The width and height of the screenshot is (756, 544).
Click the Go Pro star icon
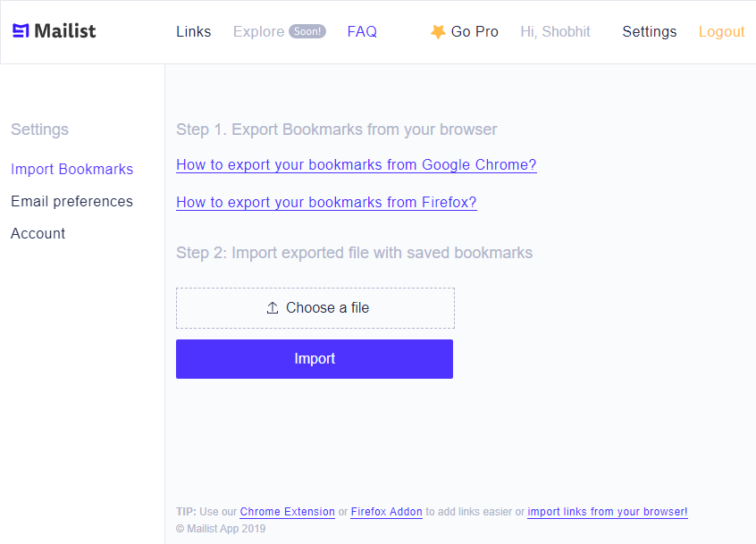tap(438, 31)
